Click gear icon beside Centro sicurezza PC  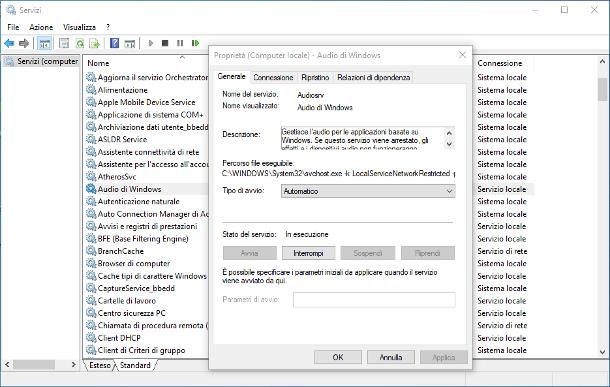[x=91, y=313]
